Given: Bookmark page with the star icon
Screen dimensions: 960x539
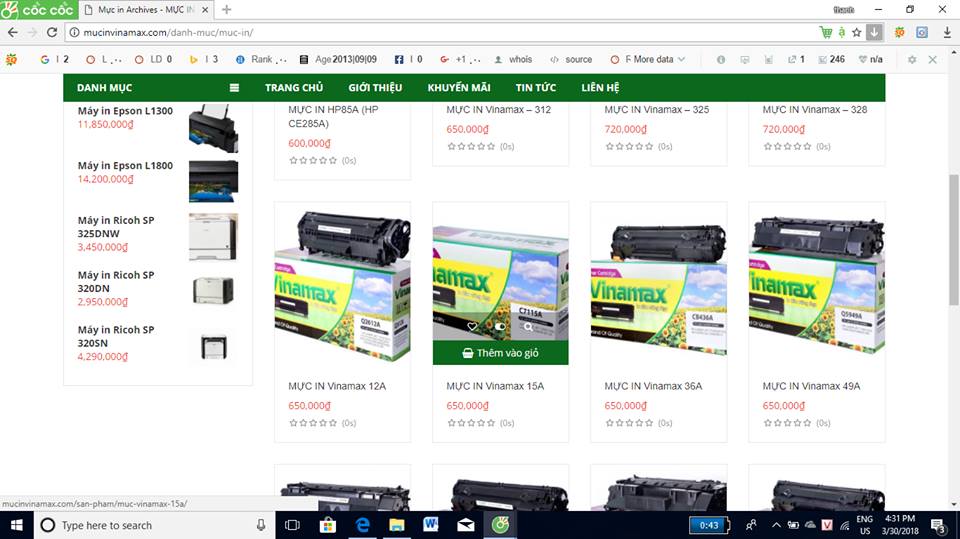Looking at the screenshot, I should pyautogui.click(x=857, y=32).
